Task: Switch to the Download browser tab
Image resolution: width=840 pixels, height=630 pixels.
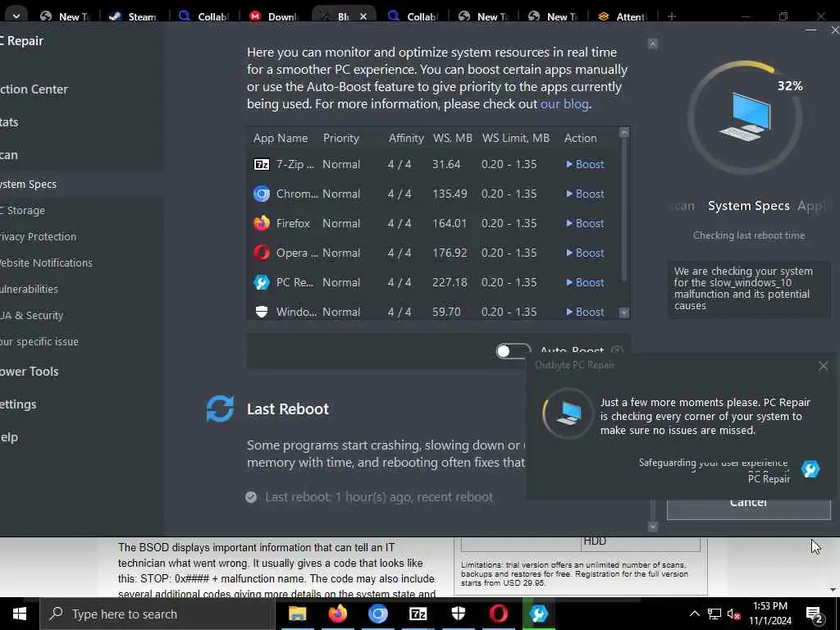Action: point(274,16)
